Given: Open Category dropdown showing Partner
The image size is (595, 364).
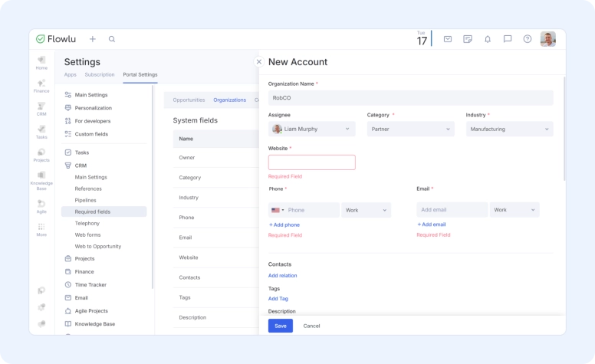Looking at the screenshot, I should click(x=410, y=129).
